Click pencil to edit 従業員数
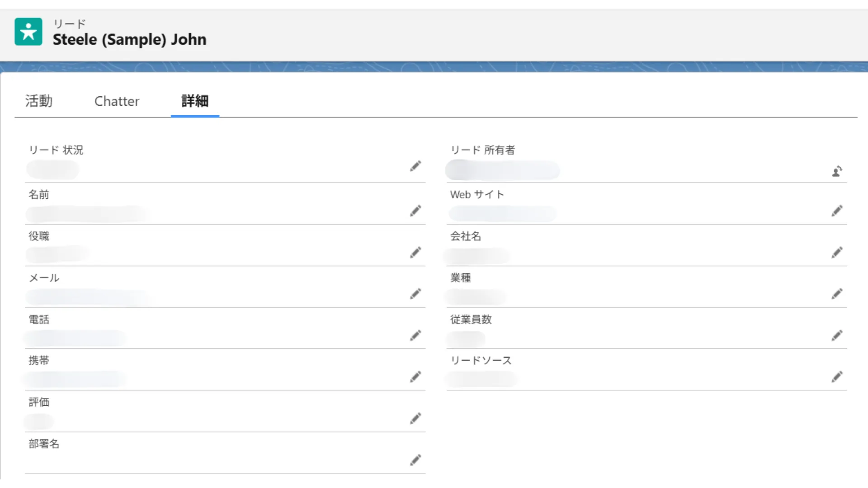 pos(837,336)
